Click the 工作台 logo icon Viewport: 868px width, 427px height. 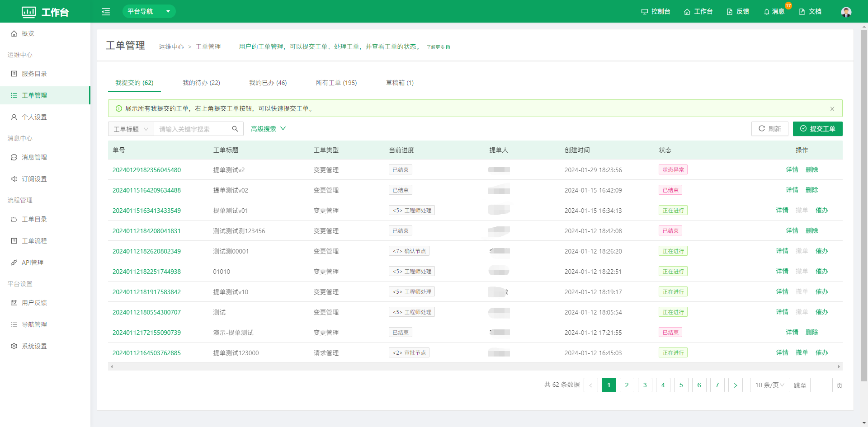(x=28, y=12)
